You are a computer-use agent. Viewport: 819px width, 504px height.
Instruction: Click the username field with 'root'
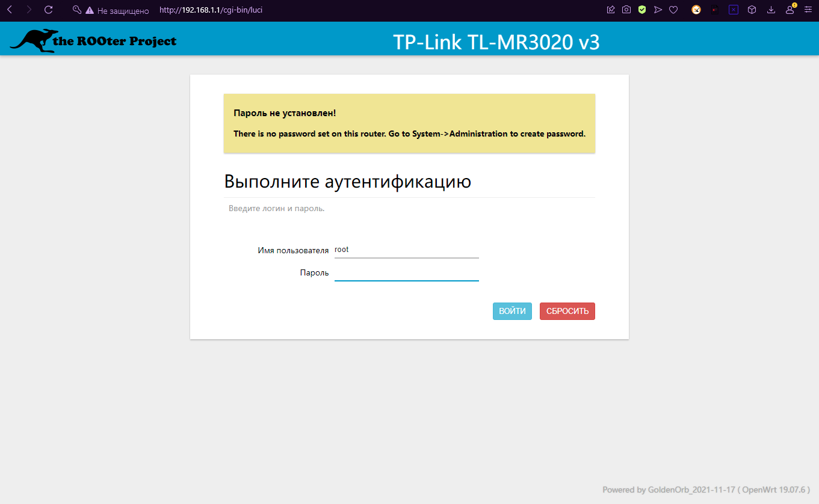pyautogui.click(x=407, y=250)
